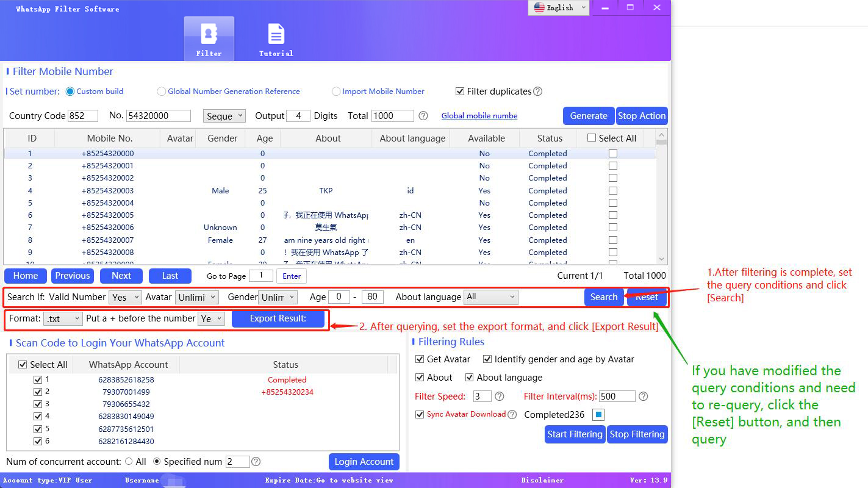Select the Specified num radio option
Image resolution: width=868 pixels, height=488 pixels.
157,462
